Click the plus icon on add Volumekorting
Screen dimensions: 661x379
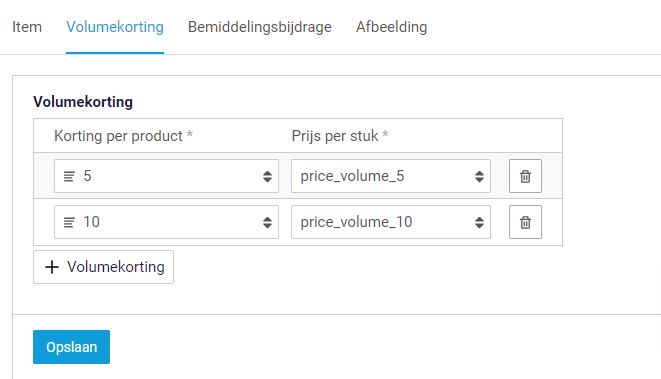52,267
